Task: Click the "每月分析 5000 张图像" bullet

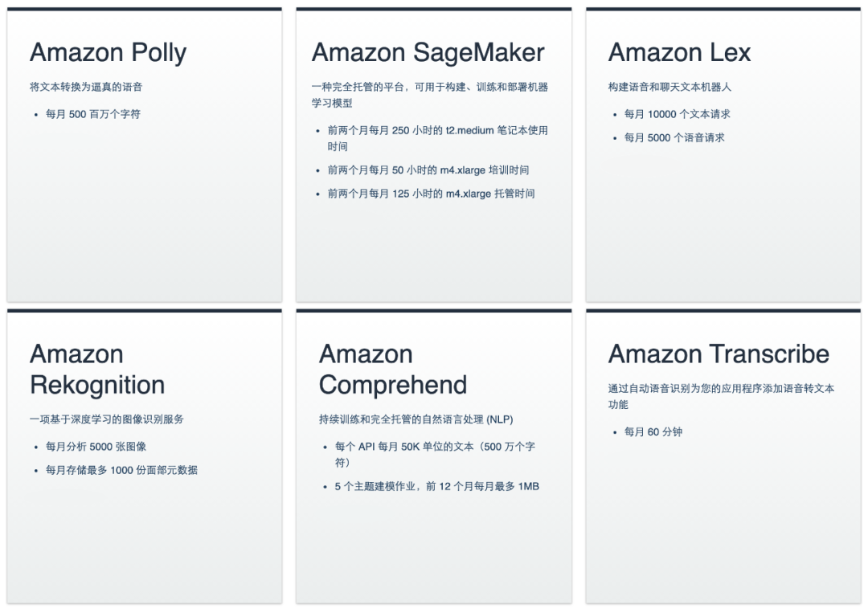Action: click(96, 447)
